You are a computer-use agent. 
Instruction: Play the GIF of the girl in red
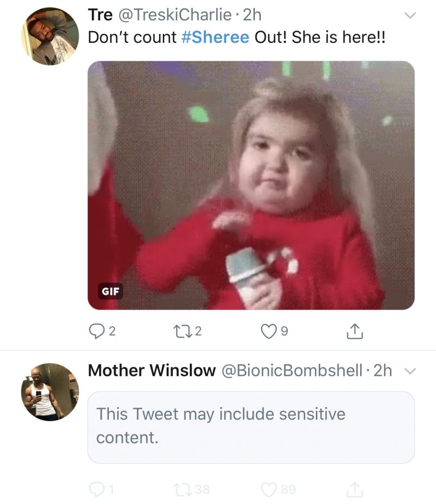click(x=251, y=185)
